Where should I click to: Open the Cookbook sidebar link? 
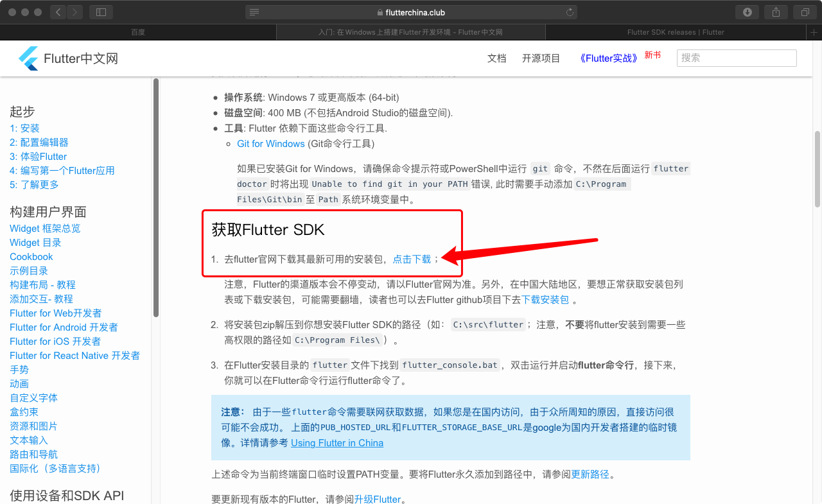pyautogui.click(x=31, y=257)
